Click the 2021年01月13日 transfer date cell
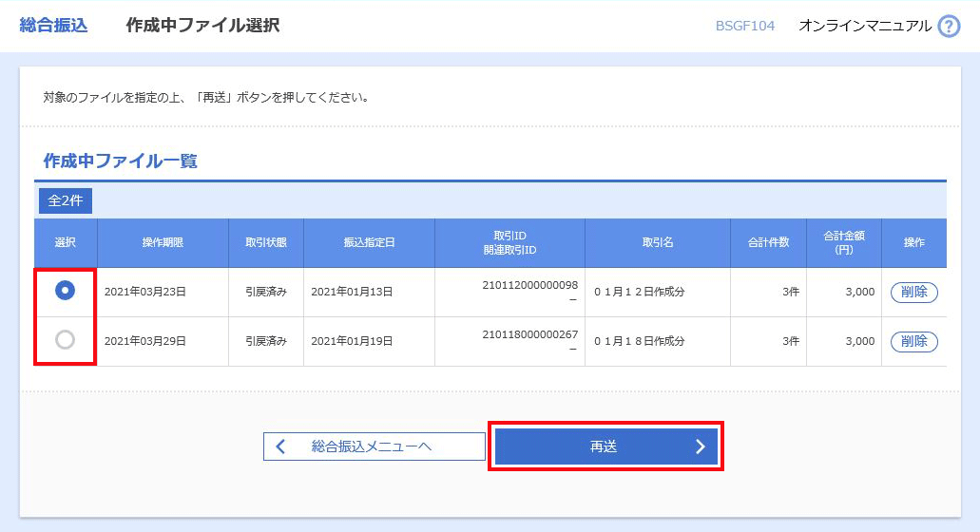This screenshot has width=980, height=532. pos(352,292)
